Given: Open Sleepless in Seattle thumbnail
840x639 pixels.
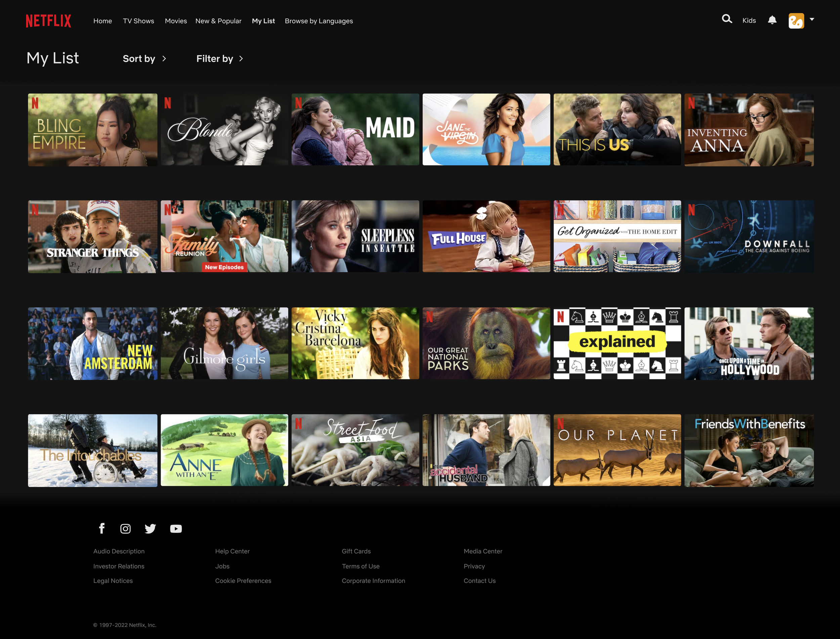Looking at the screenshot, I should click(355, 237).
